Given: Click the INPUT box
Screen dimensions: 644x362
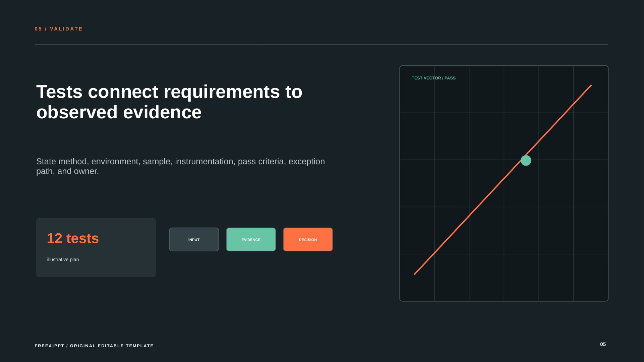Looking at the screenshot, I should click(x=194, y=239).
